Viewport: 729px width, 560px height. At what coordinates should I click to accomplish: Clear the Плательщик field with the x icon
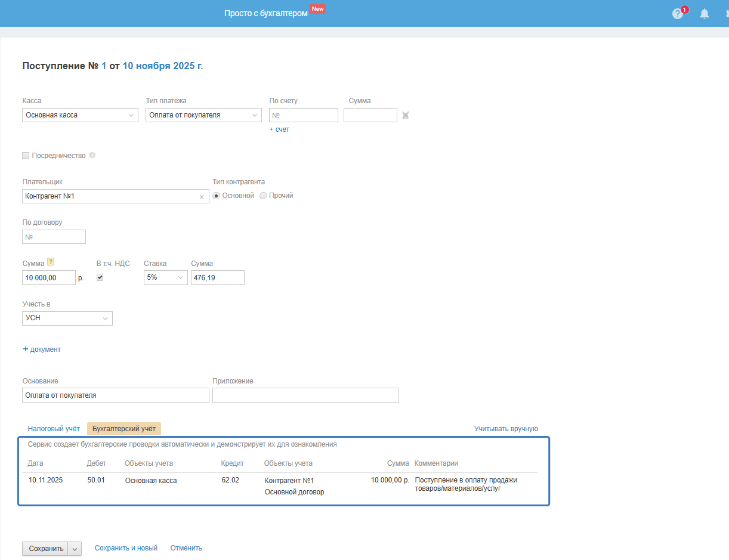pos(202,197)
